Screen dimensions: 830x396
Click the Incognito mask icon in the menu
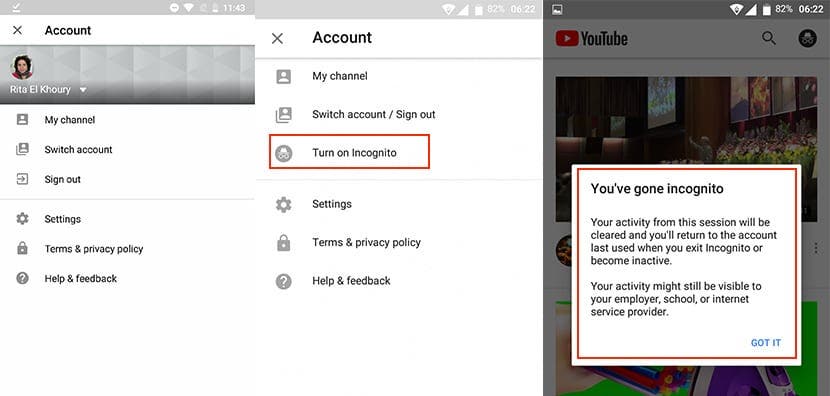(284, 153)
